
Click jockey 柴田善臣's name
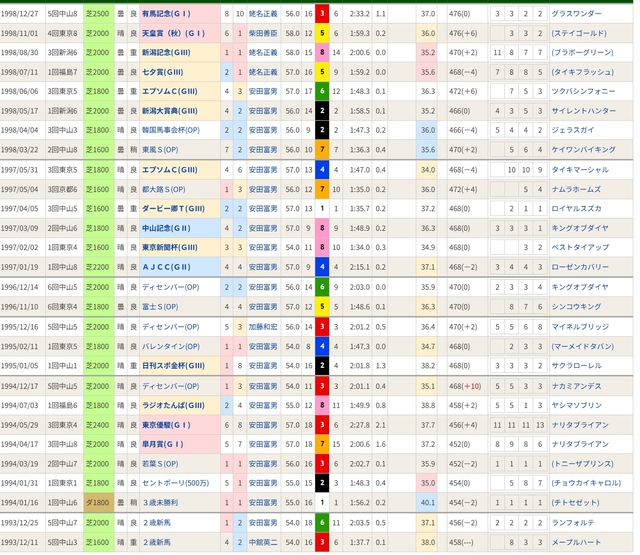point(263,33)
